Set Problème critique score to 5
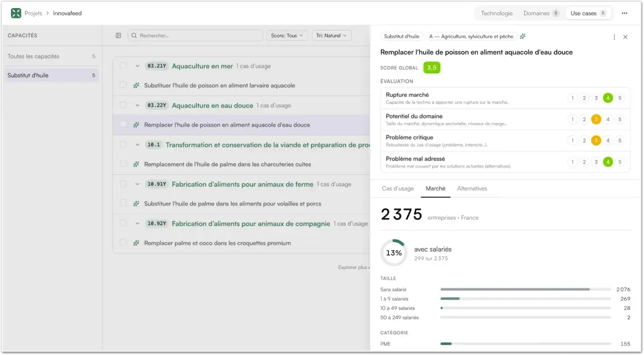Viewport: 644px width, 355px height. [x=620, y=140]
